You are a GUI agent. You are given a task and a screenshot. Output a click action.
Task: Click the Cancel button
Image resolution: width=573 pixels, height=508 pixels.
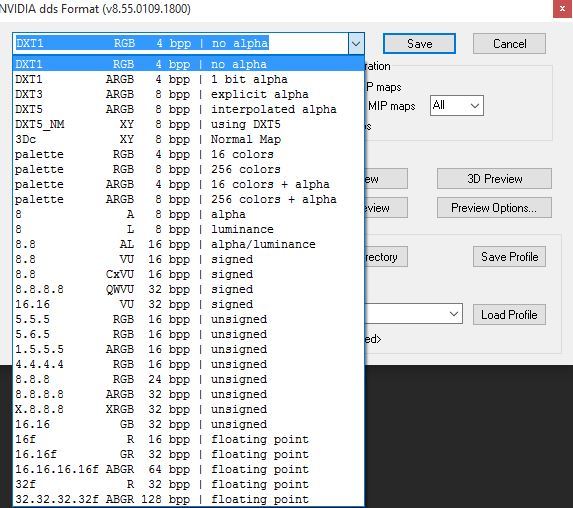pos(509,44)
